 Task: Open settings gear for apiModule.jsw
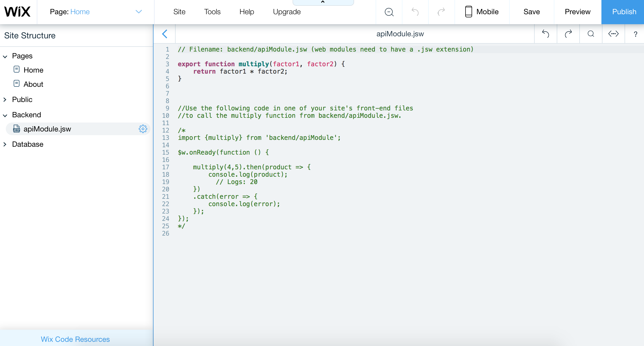point(143,129)
